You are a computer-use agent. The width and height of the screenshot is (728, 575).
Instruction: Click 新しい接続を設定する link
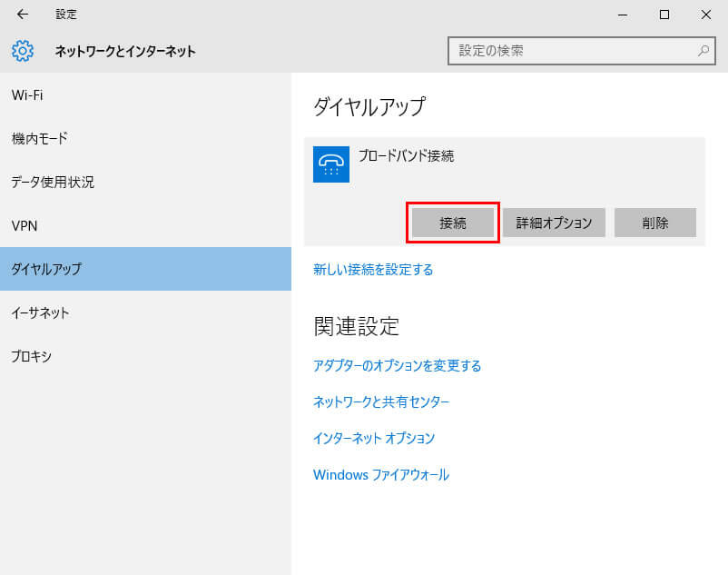(x=373, y=270)
